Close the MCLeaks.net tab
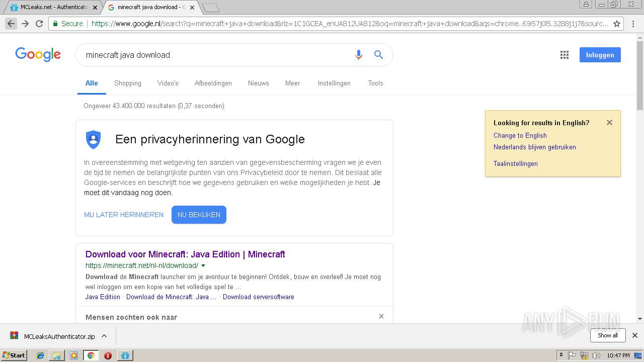644x362 pixels. 95,8
